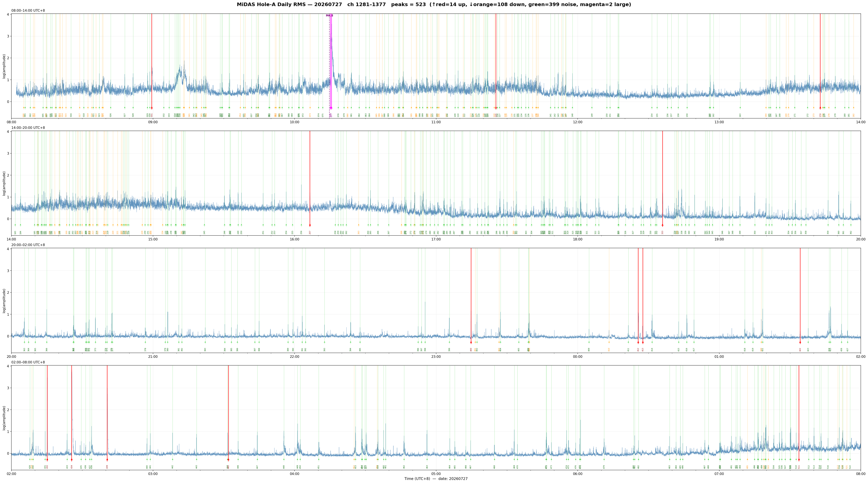Click the green peak number label 149

point(592,115)
